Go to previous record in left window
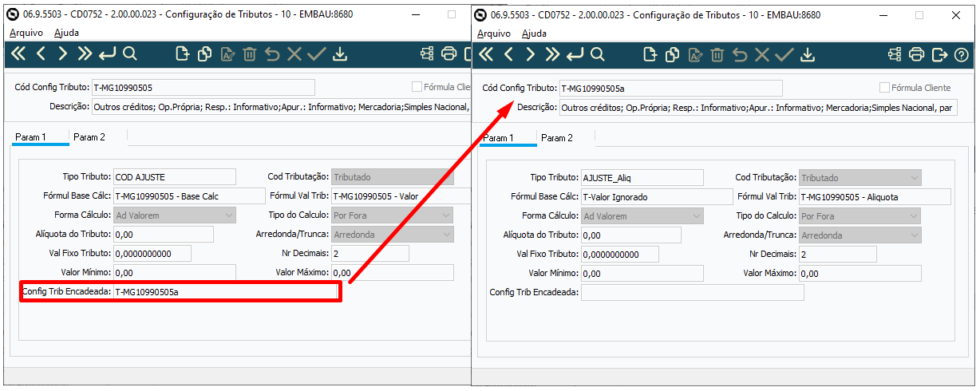 [x=41, y=54]
